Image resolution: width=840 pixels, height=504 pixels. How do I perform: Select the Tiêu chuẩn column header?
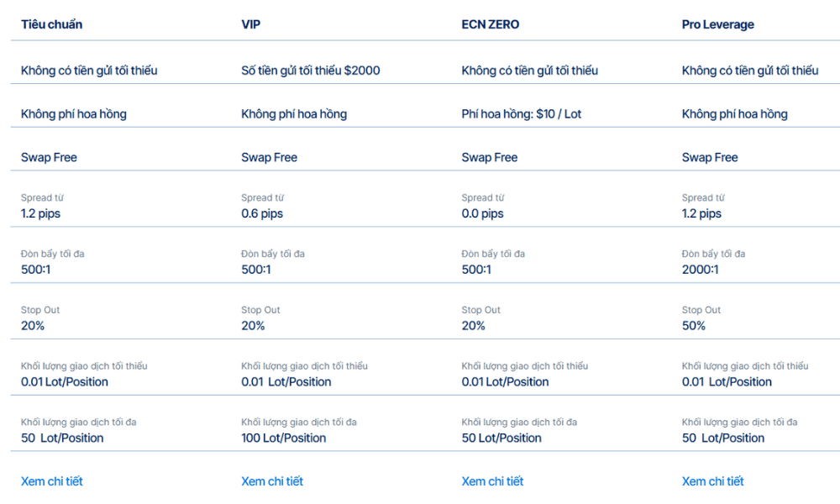pyautogui.click(x=51, y=24)
